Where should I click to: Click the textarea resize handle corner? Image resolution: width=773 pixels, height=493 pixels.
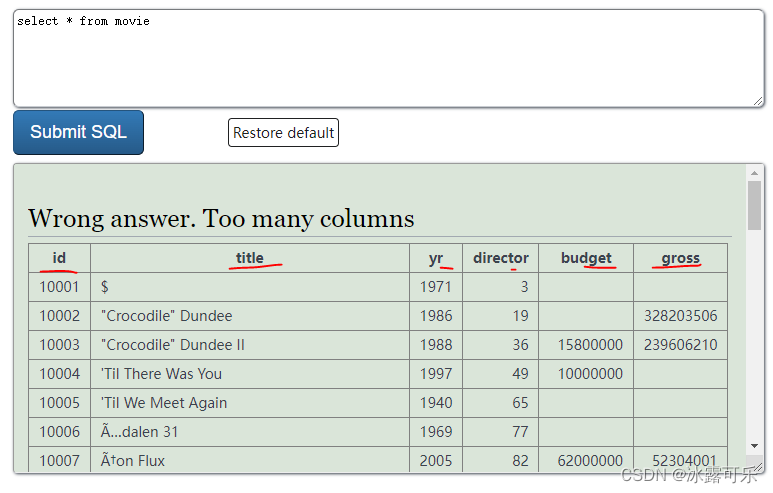[x=758, y=101]
